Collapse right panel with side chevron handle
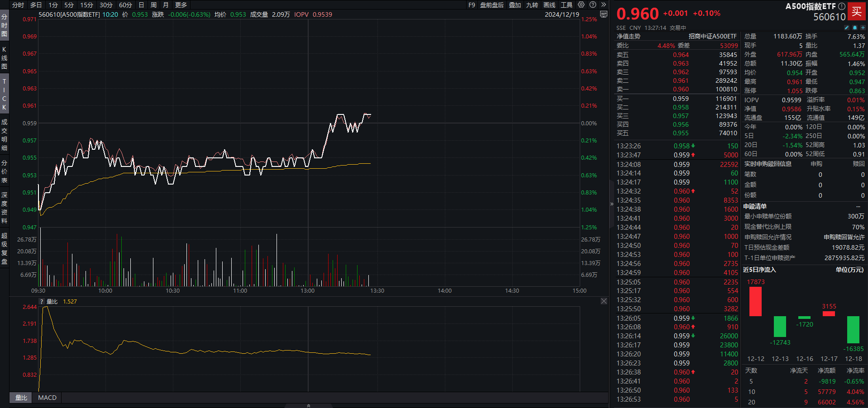Image resolution: width=868 pixels, height=408 pixels. point(612,204)
